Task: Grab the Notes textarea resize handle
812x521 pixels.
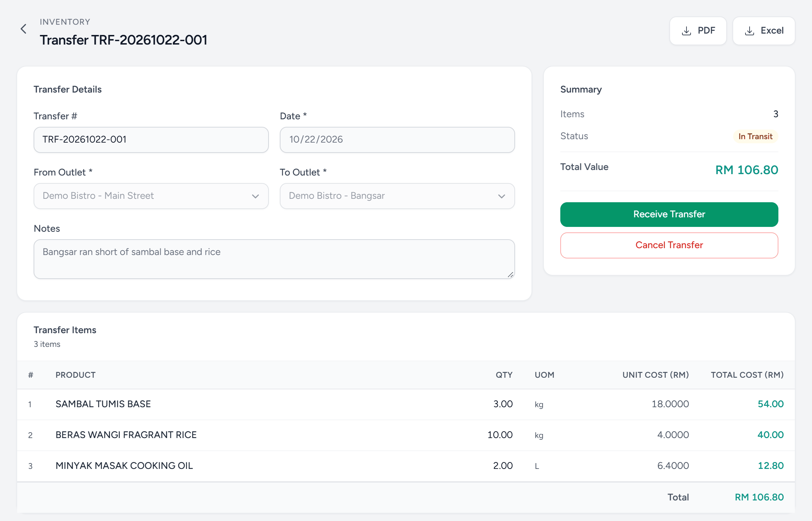Action: 511,275
